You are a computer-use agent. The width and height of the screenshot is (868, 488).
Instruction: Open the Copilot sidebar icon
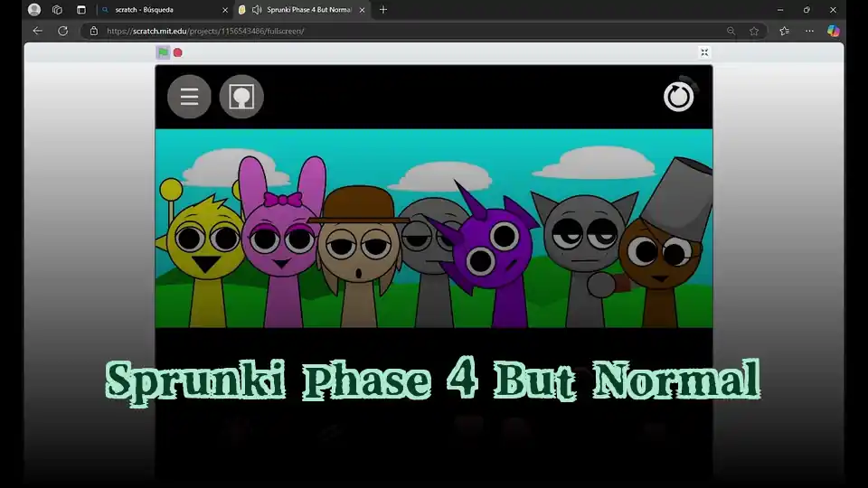833,31
